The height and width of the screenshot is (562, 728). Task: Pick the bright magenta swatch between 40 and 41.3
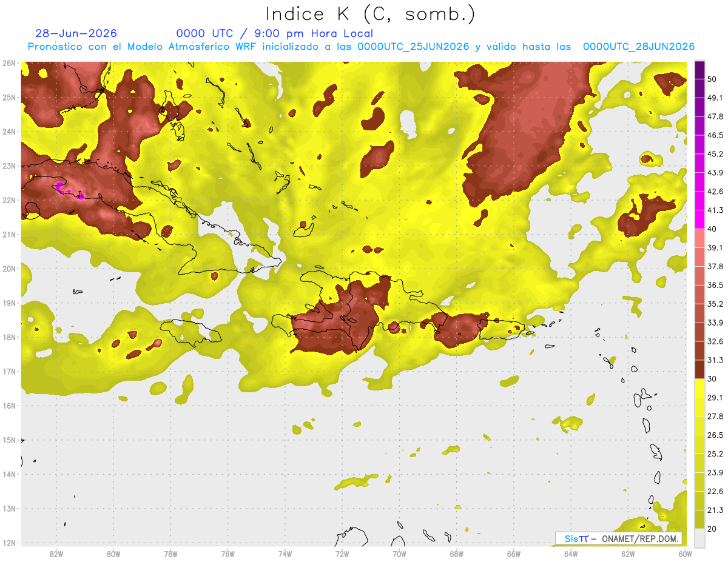pyautogui.click(x=699, y=219)
